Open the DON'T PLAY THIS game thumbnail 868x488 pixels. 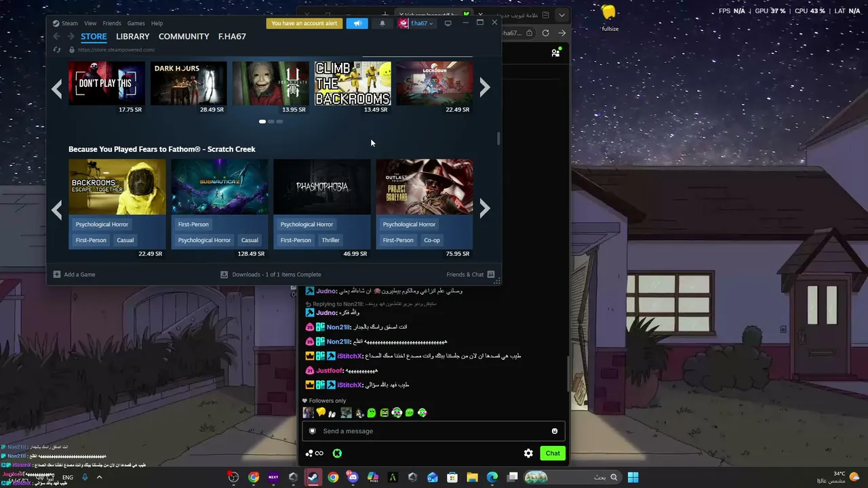[x=106, y=83]
